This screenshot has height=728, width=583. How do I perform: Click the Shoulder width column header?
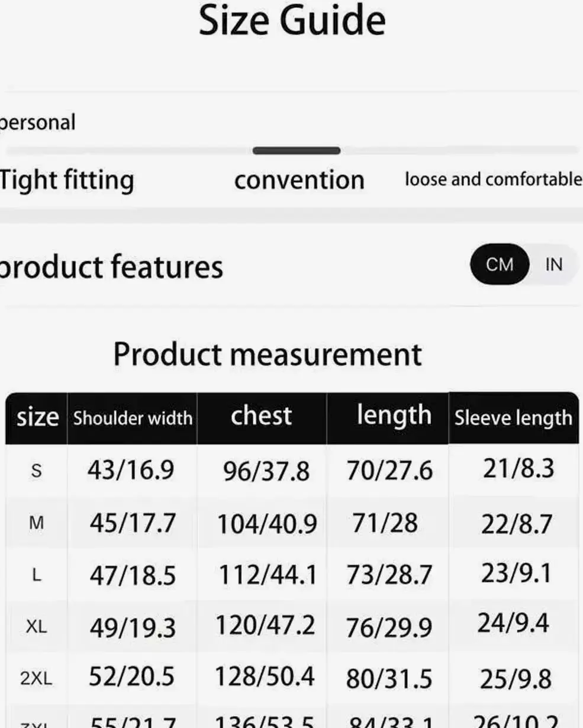(133, 418)
